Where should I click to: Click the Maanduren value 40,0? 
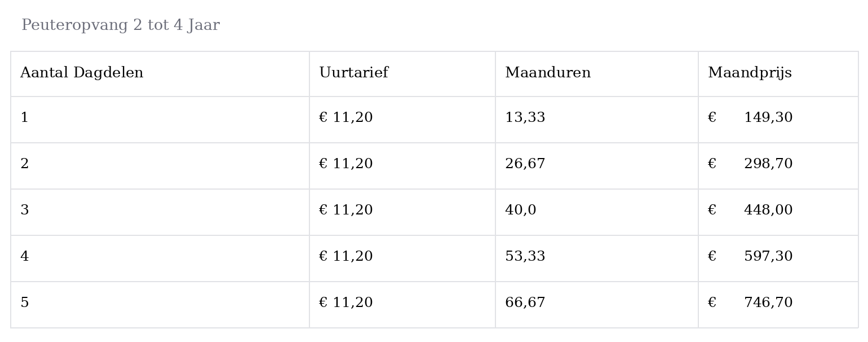click(521, 211)
